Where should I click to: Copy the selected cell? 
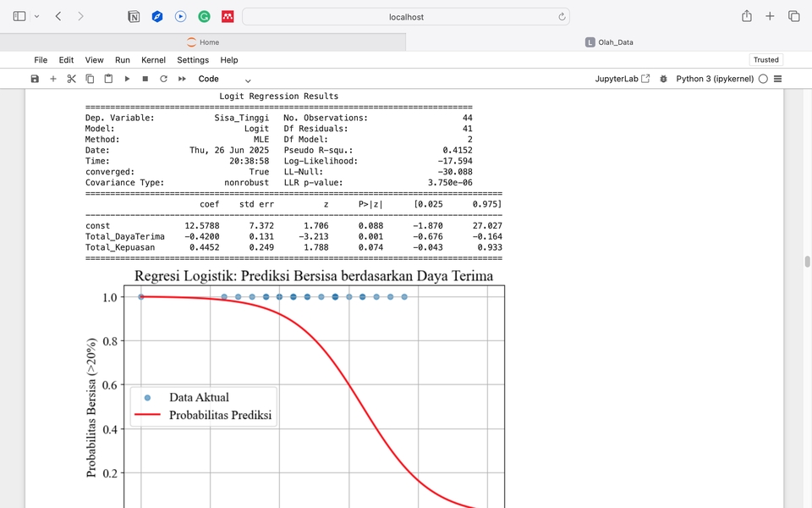point(90,79)
